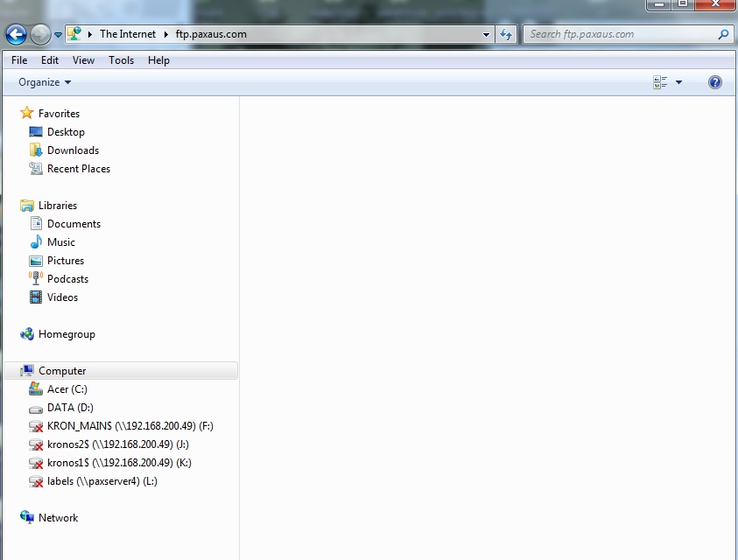The height and width of the screenshot is (560, 738).
Task: Select Music library label
Action: tap(61, 241)
